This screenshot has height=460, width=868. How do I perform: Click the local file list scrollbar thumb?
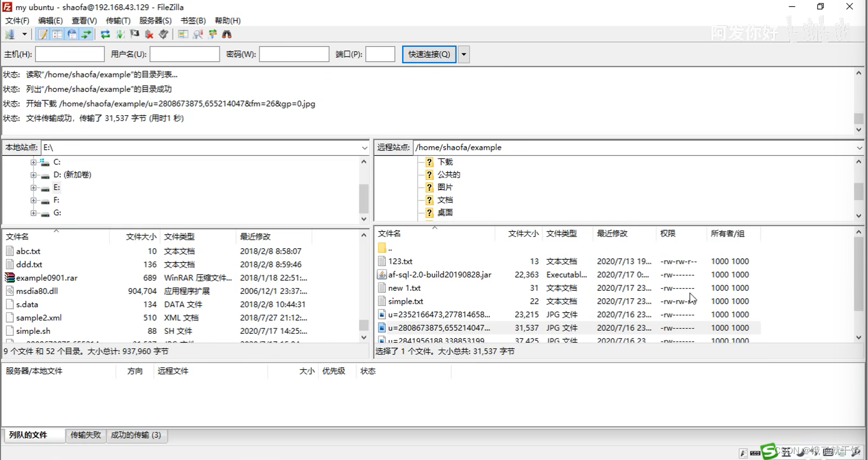(364, 325)
